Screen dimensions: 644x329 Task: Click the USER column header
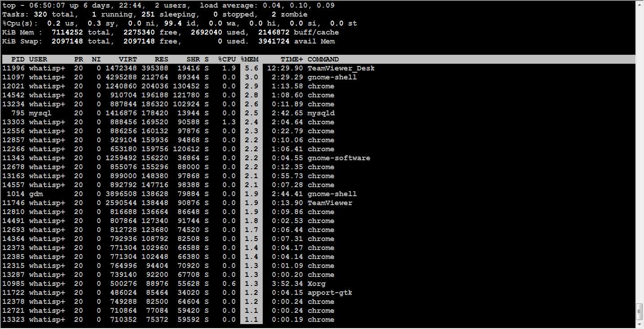tap(38, 59)
